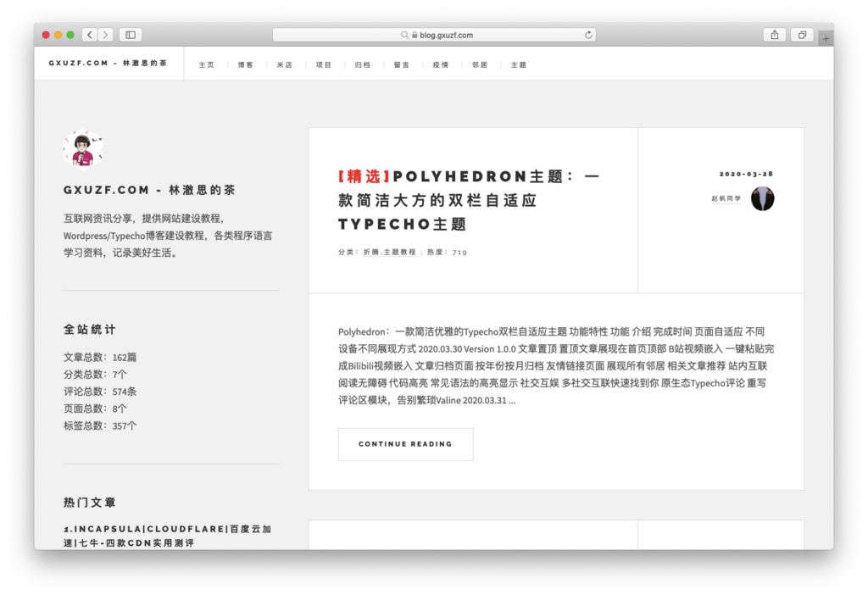
Task: Click the author avatar next to 赵帆同学
Action: pos(763,198)
